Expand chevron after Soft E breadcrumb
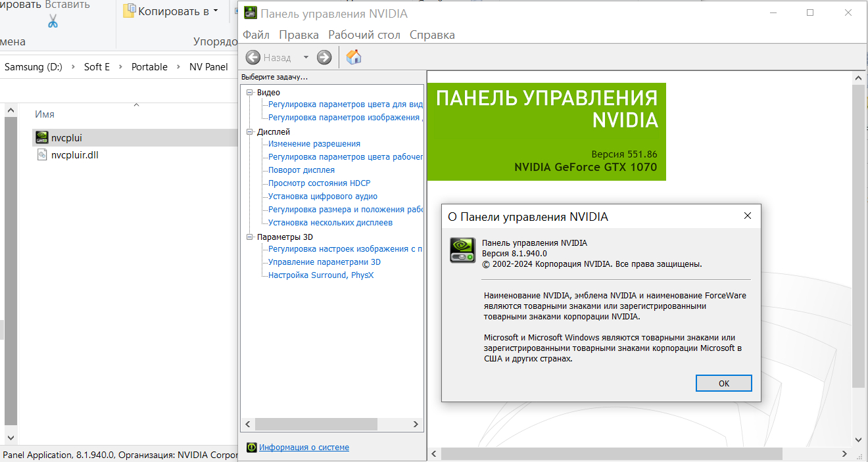The image size is (868, 462). pos(121,67)
